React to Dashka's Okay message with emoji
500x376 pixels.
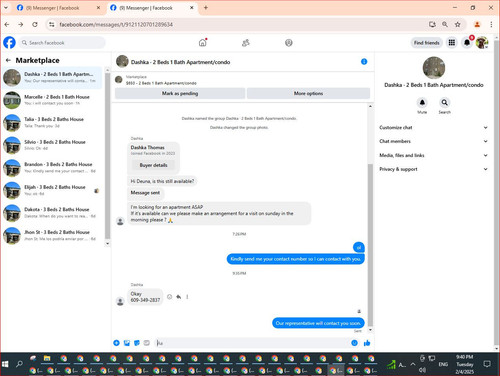coord(170,297)
